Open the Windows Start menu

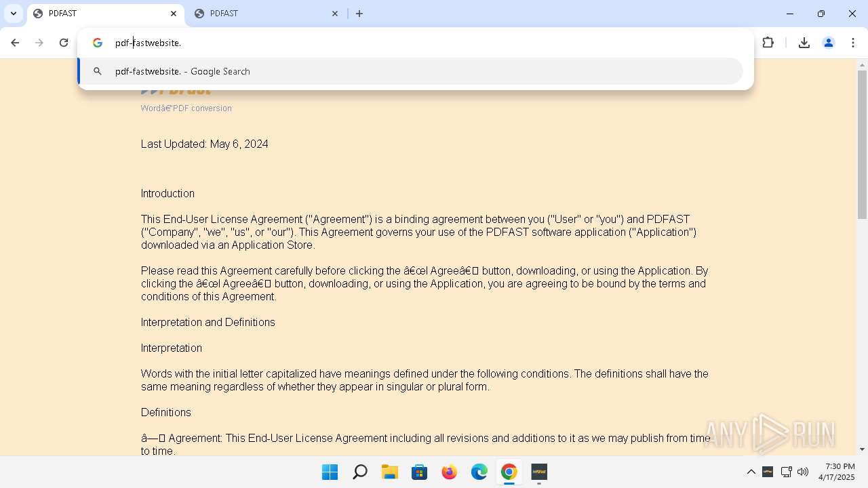(x=330, y=472)
